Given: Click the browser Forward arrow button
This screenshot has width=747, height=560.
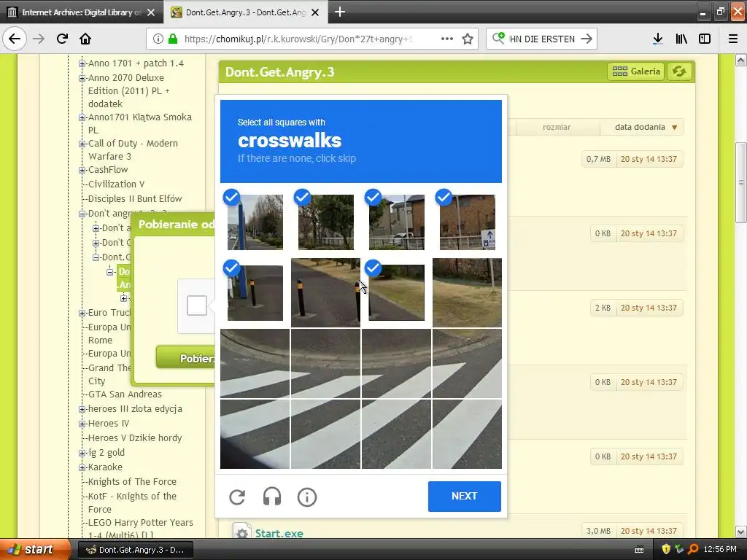Looking at the screenshot, I should pyautogui.click(x=39, y=39).
